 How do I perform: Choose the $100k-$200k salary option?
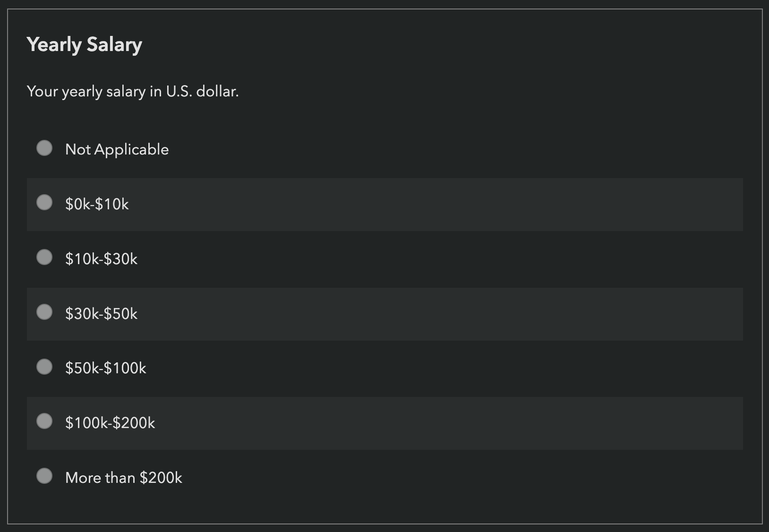coord(45,422)
